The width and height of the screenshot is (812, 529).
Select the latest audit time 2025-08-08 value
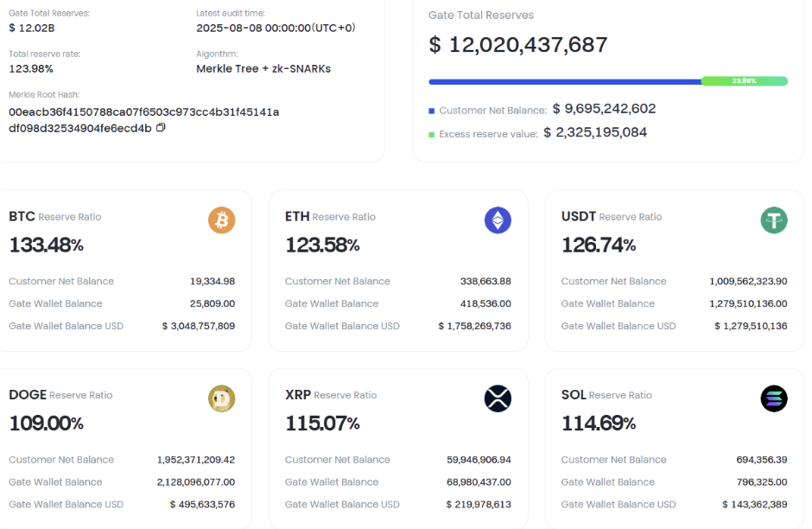pyautogui.click(x=276, y=28)
